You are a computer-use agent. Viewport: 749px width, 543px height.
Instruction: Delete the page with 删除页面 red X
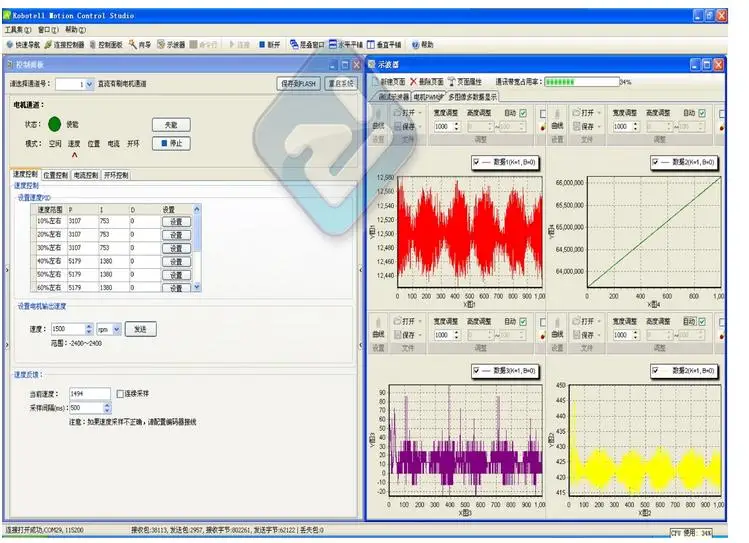[414, 82]
